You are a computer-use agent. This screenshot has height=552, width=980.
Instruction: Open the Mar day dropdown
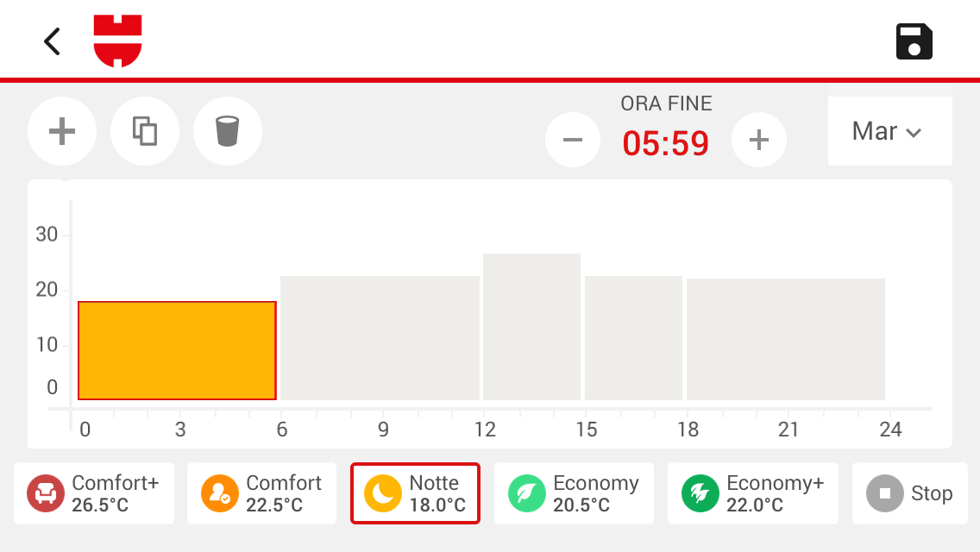point(890,131)
